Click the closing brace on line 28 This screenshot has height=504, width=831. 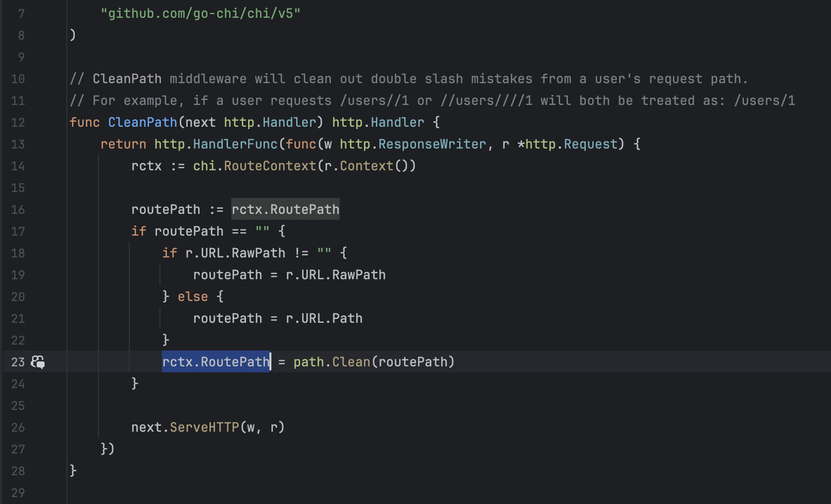point(73,470)
